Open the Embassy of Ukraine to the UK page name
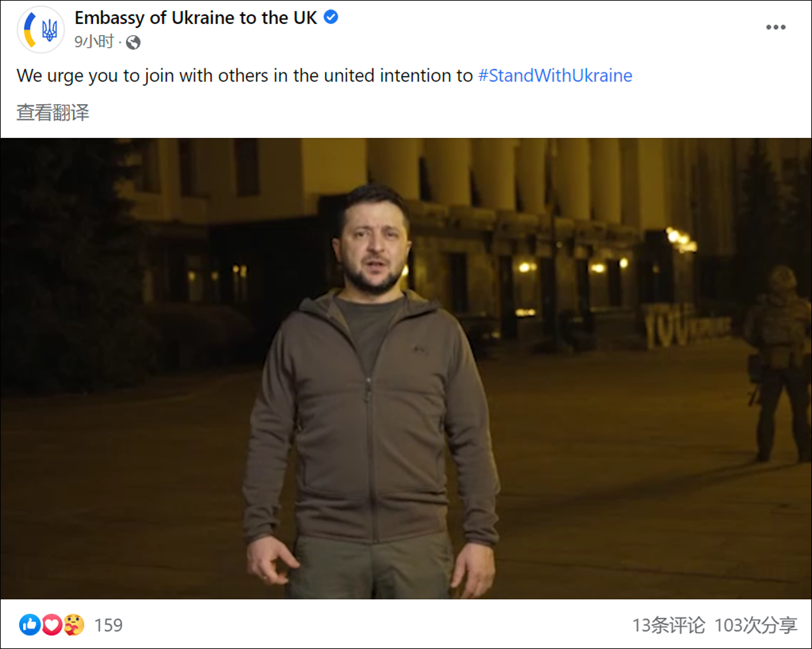 [x=196, y=18]
